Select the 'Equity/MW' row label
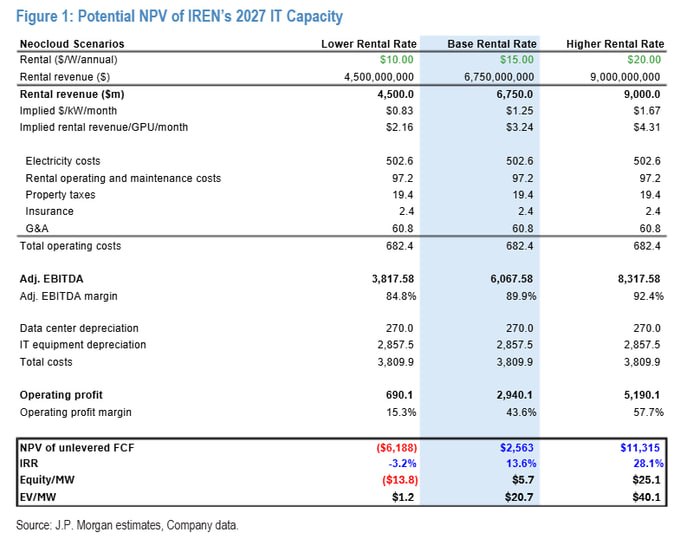680x539 pixels. (47, 480)
